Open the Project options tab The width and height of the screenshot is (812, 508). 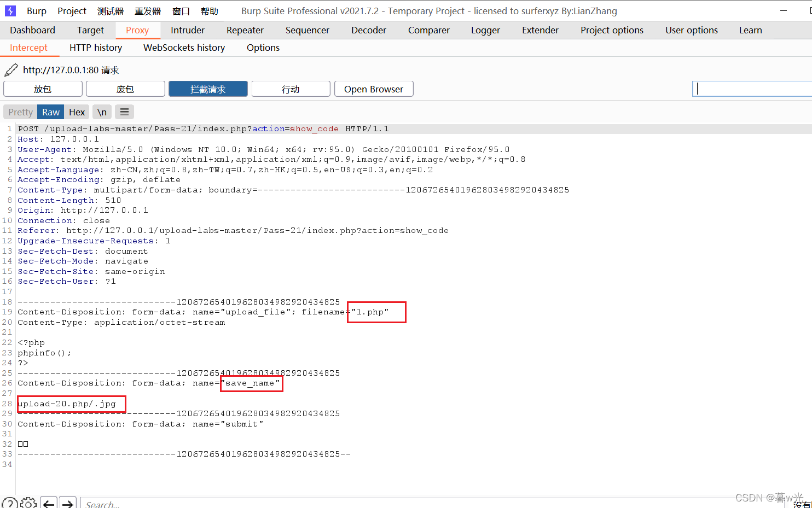612,30
